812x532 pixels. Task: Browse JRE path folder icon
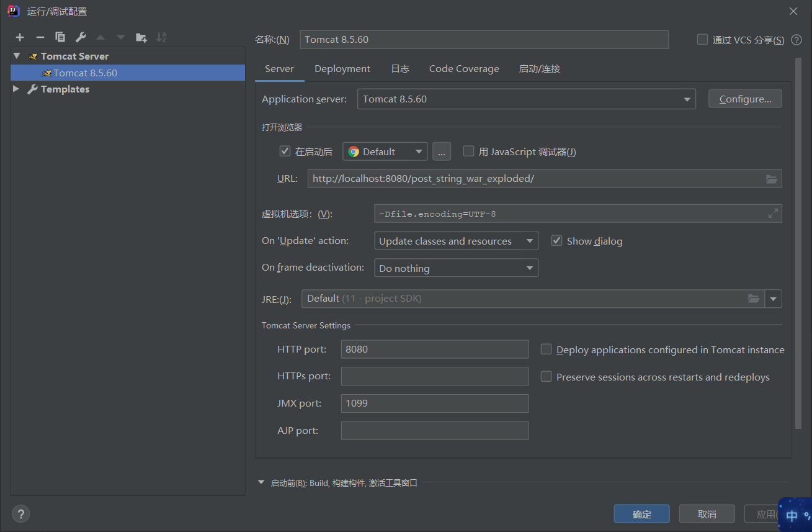[753, 299]
